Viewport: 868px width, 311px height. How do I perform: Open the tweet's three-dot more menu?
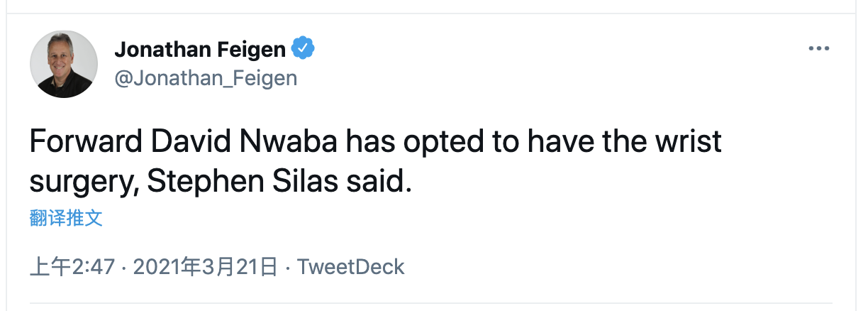(819, 49)
